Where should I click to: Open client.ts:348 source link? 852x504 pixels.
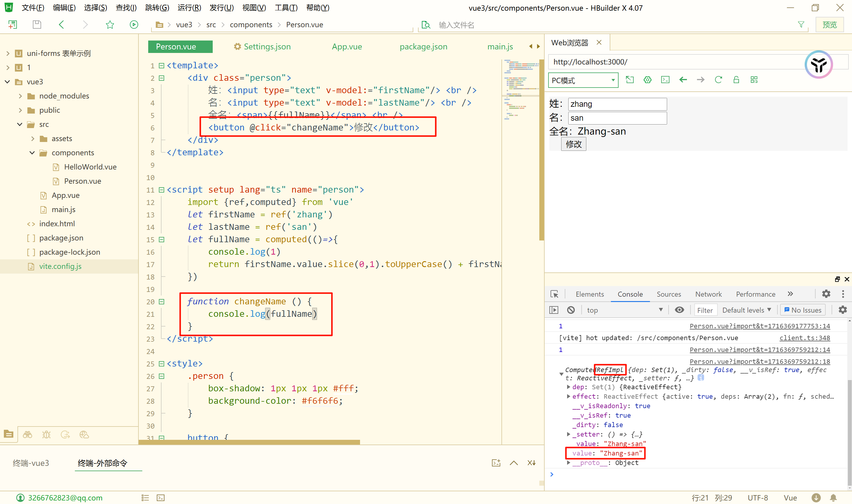point(804,337)
